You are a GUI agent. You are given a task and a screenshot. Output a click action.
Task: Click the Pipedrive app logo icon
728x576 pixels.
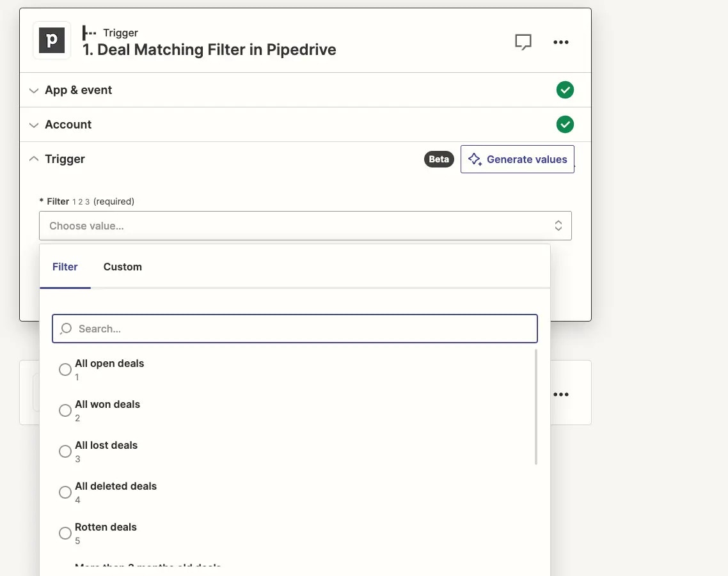pos(52,40)
